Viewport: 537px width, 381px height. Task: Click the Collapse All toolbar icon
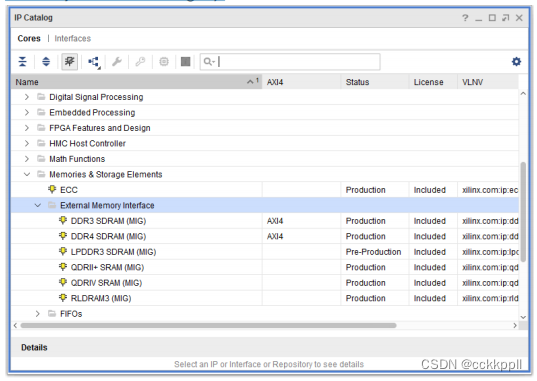click(x=23, y=62)
